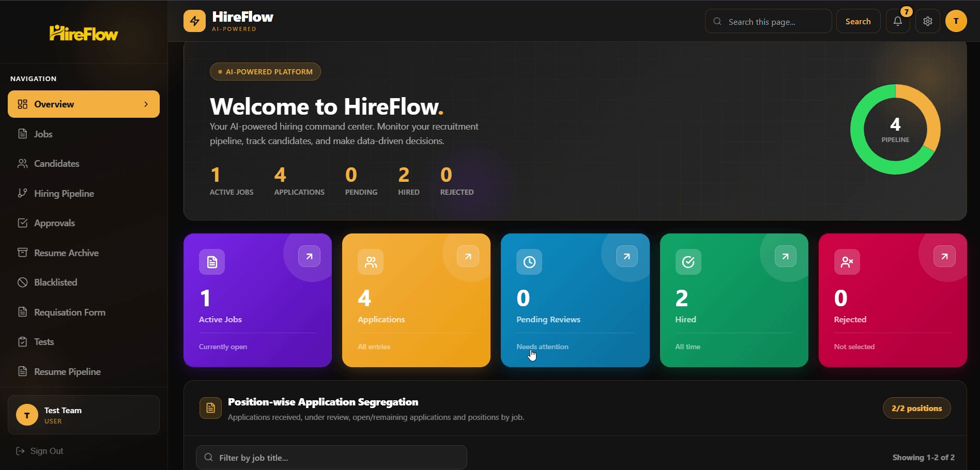The height and width of the screenshot is (470, 980).
Task: Open Pending Reviews card arrow icon
Action: pos(627,256)
